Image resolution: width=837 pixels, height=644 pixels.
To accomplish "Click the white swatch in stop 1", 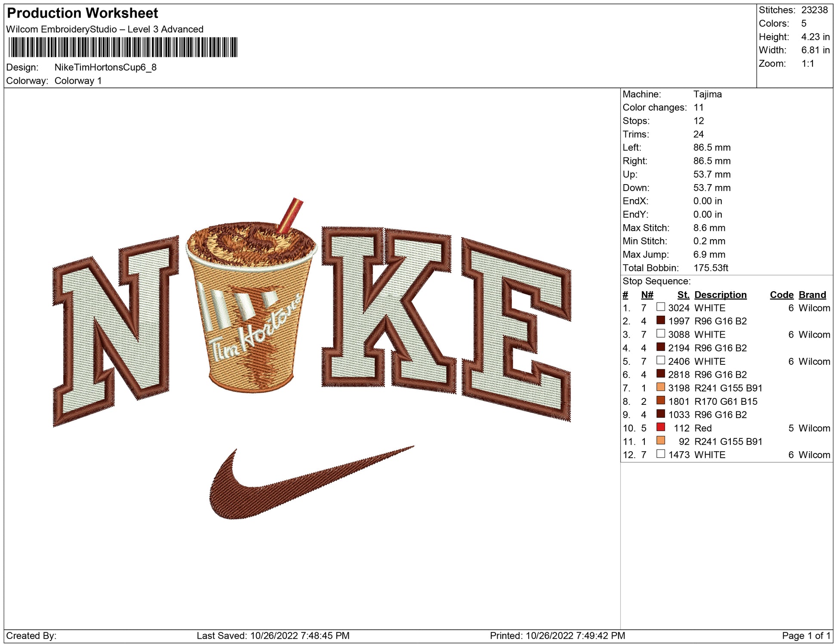I will (660, 307).
